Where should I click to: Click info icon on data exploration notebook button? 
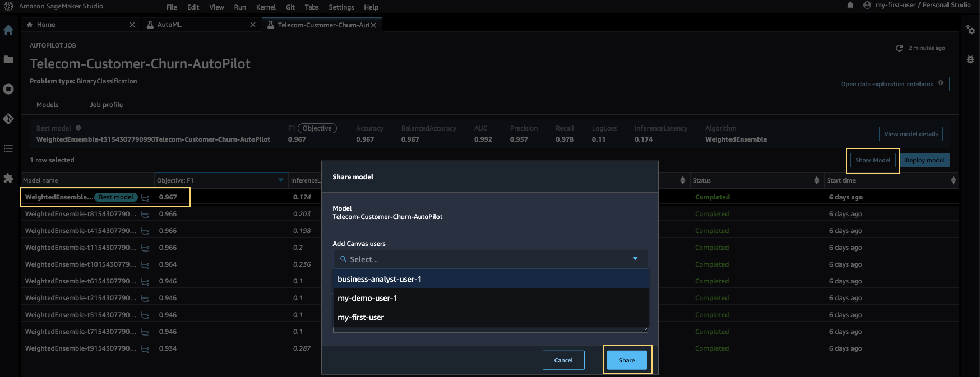pyautogui.click(x=941, y=83)
